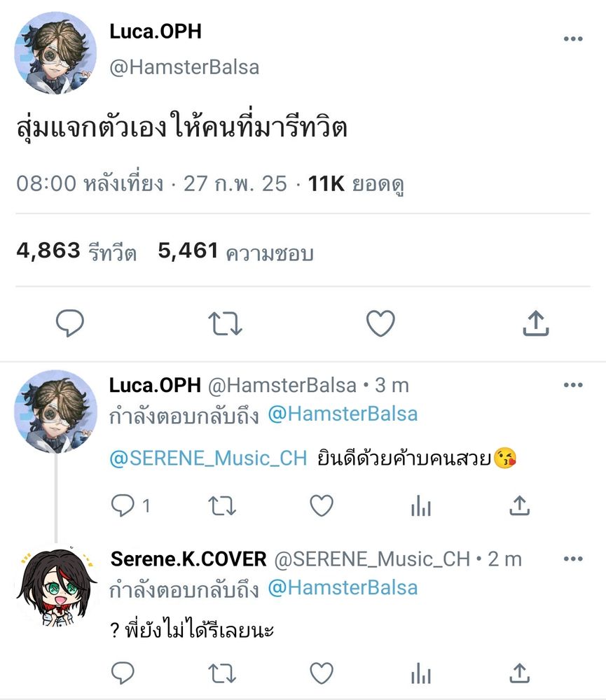Retweet Serene.K.COVER's reply
The height and width of the screenshot is (700, 606).
click(x=221, y=673)
